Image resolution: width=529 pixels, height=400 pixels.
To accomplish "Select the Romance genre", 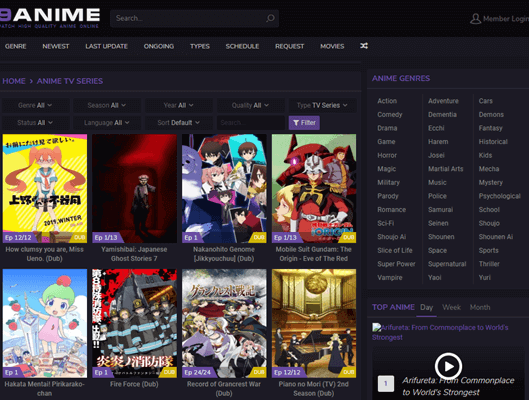I will (391, 210).
